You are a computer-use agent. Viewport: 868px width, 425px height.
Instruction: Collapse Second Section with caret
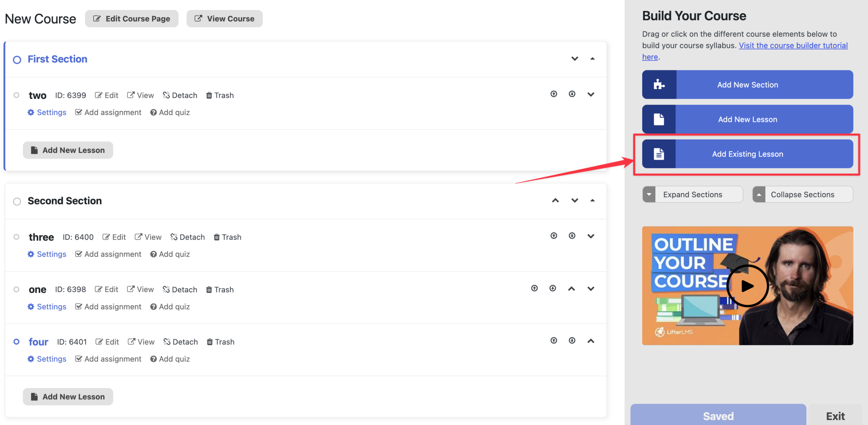[x=592, y=200]
